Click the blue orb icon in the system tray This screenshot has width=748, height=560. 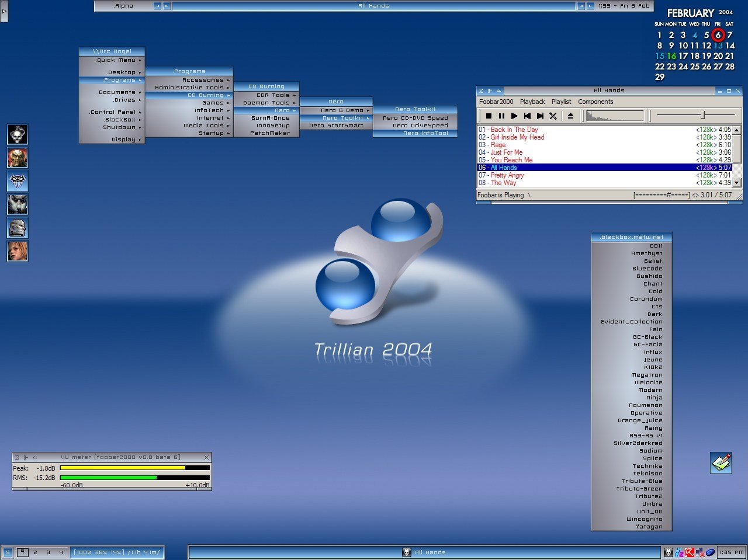[x=710, y=552]
